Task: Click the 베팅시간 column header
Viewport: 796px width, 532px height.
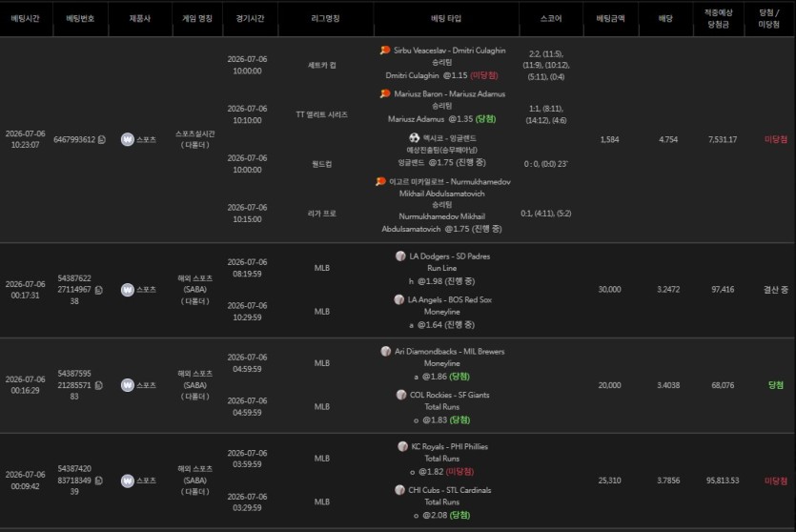Action: click(26, 18)
